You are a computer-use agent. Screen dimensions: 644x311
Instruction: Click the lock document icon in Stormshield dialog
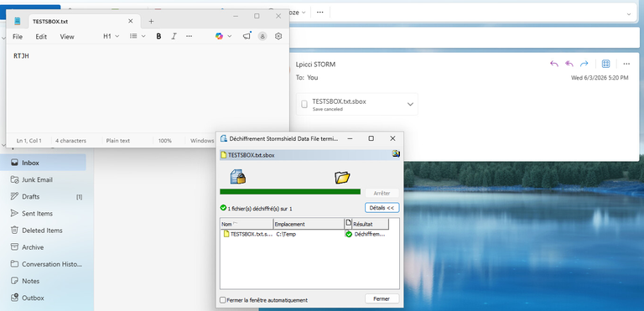238,177
